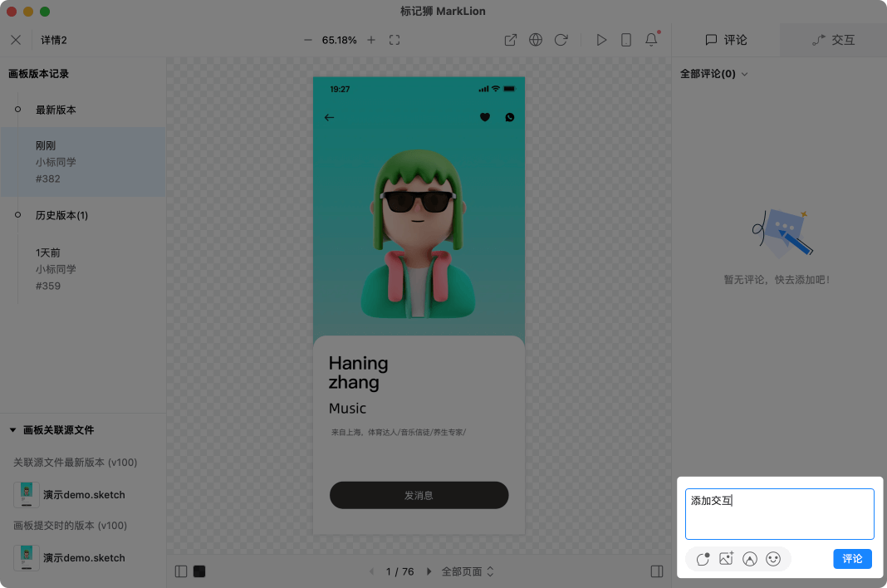
Task: Toggle the left sidebar panel
Action: point(181,571)
